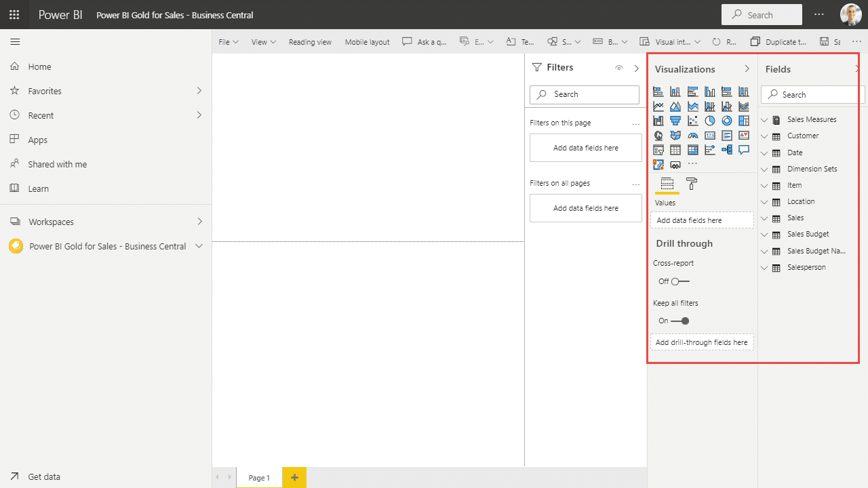Add a new page with plus button
This screenshot has width=868, height=488.
point(294,478)
